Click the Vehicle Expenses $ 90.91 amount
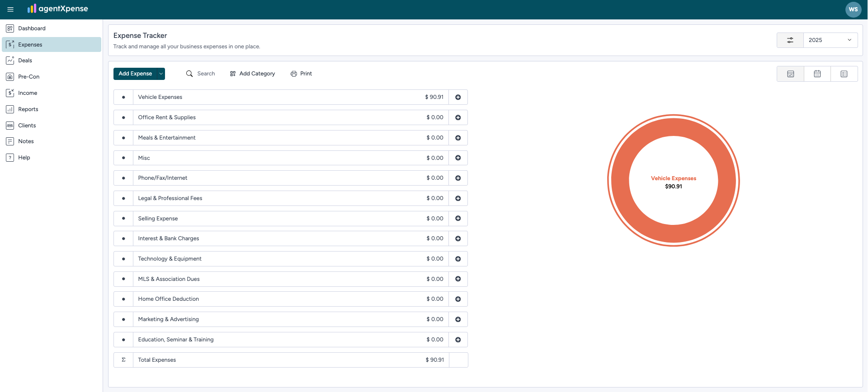The image size is (868, 392). (x=434, y=97)
